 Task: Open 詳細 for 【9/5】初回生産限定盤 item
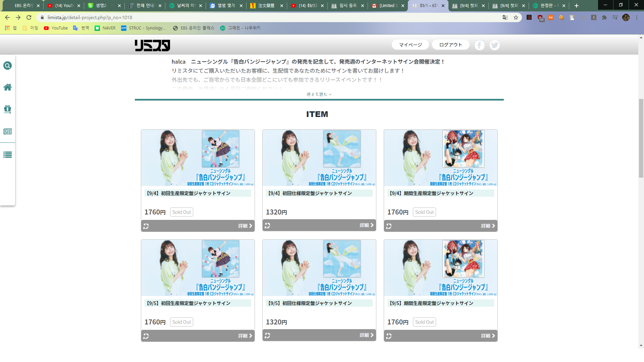(245, 336)
